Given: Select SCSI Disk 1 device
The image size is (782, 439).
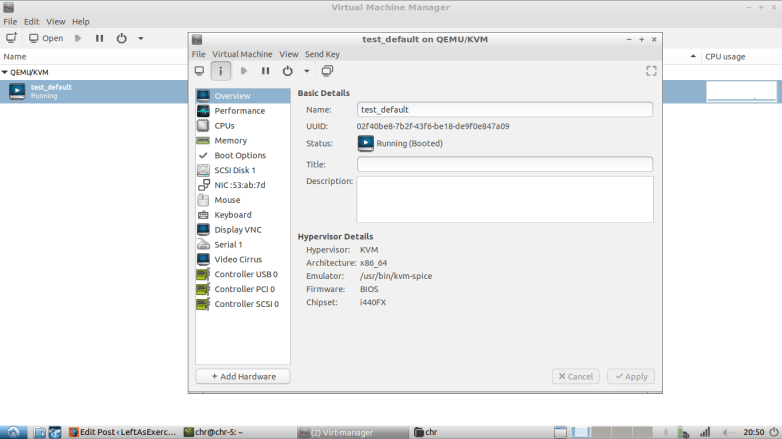Looking at the screenshot, I should coord(243,170).
